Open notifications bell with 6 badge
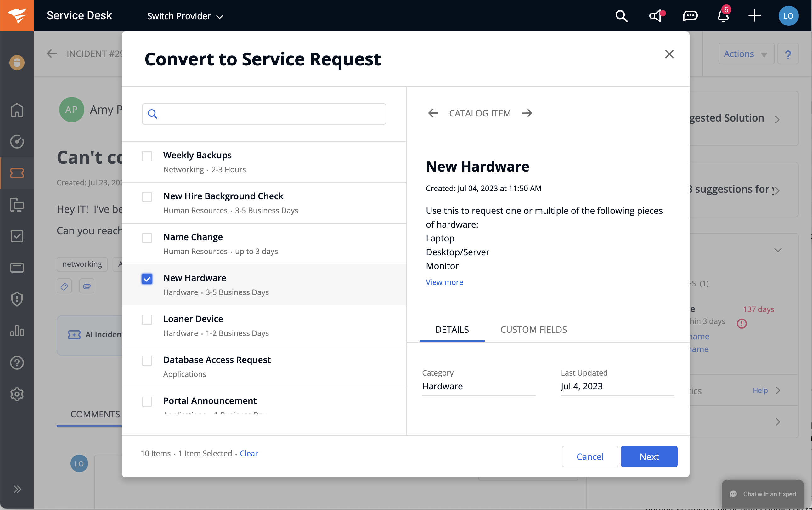The width and height of the screenshot is (812, 510). tap(723, 16)
